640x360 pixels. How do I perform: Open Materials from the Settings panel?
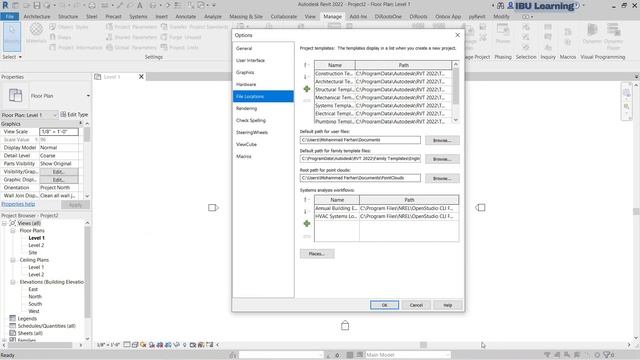36,33
